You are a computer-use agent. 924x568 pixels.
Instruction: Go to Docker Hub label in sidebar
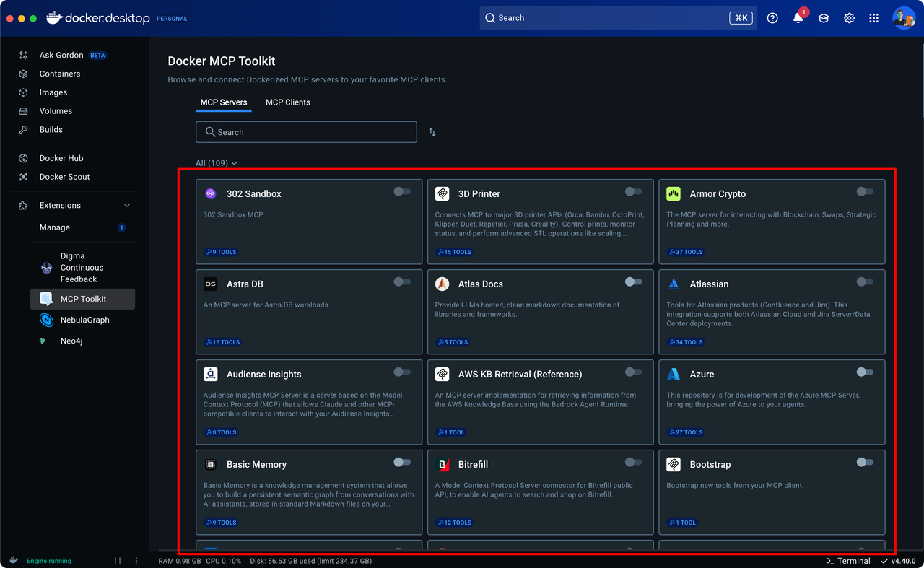(x=61, y=158)
